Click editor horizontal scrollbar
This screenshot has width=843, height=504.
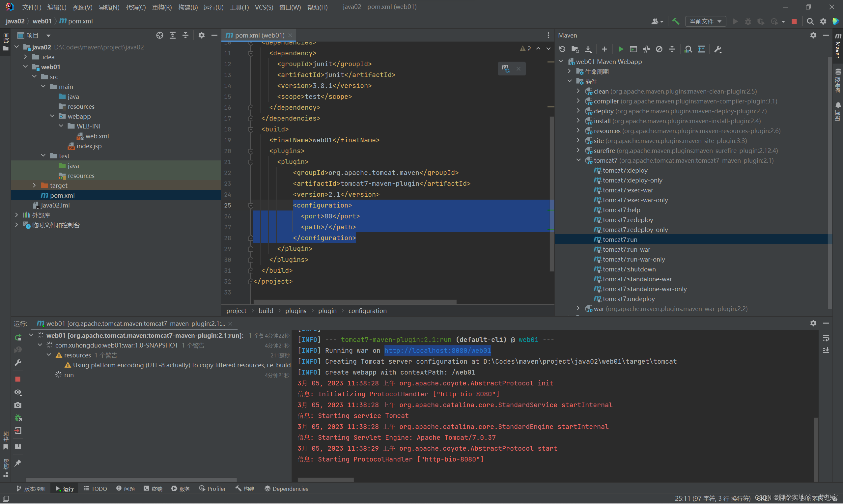tap(355, 302)
